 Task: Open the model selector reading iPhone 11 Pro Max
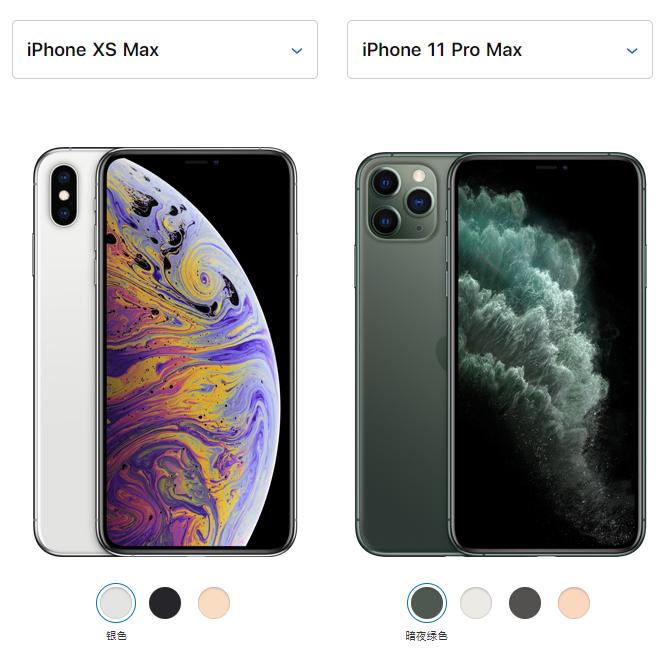click(x=500, y=49)
